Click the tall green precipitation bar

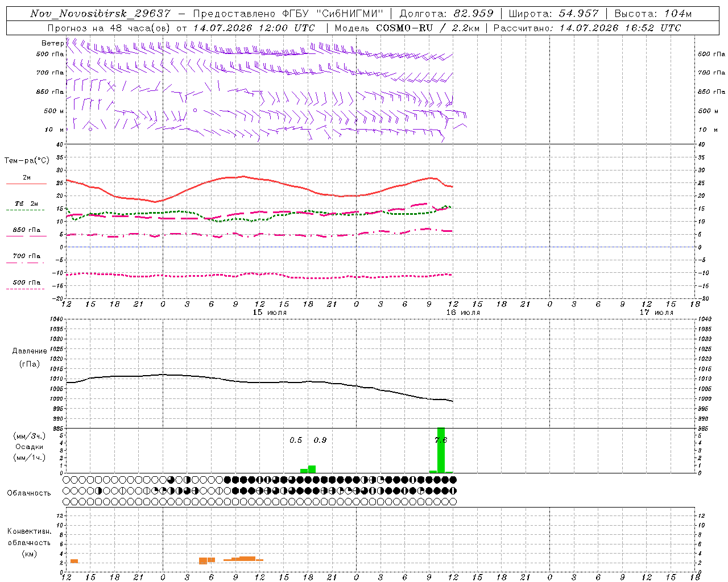(x=441, y=450)
